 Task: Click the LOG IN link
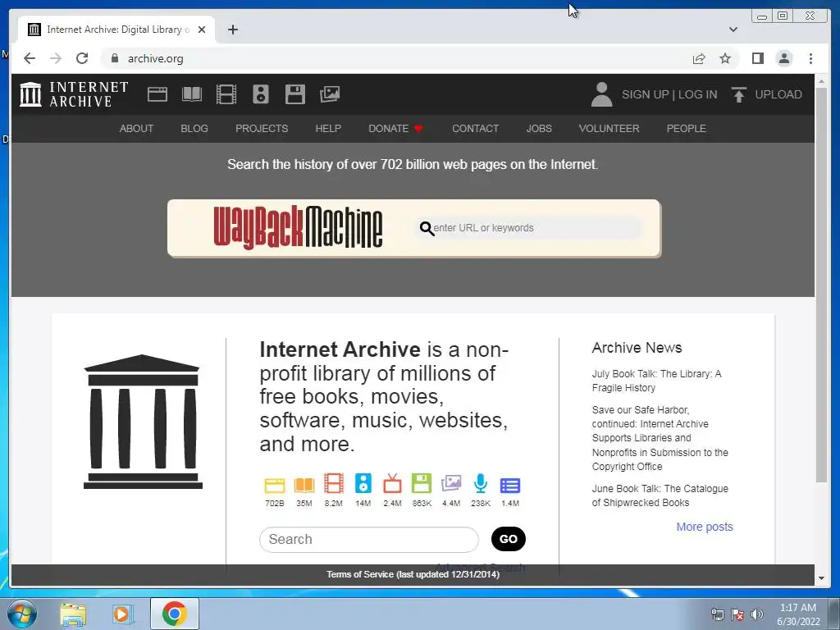697,94
